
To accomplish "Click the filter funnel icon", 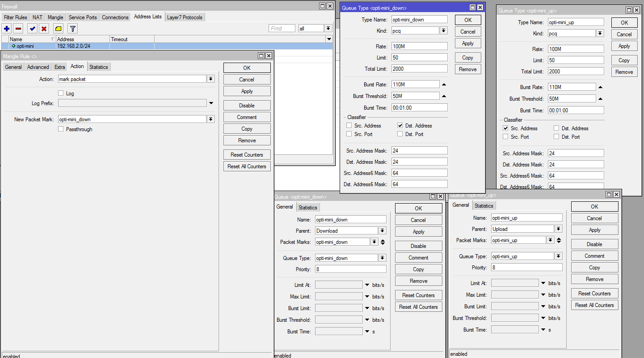I will tap(72, 29).
